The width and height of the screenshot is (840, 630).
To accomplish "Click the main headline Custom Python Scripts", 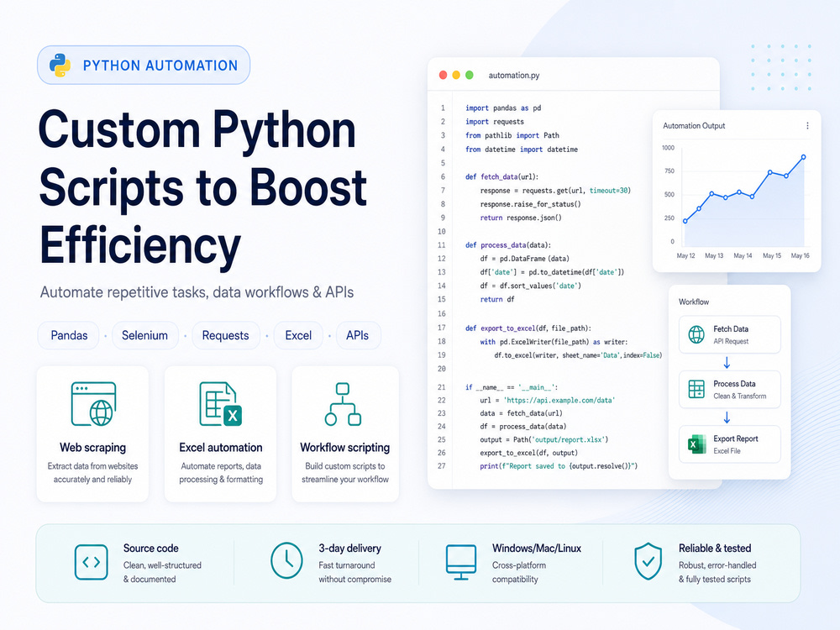I will tap(203, 188).
